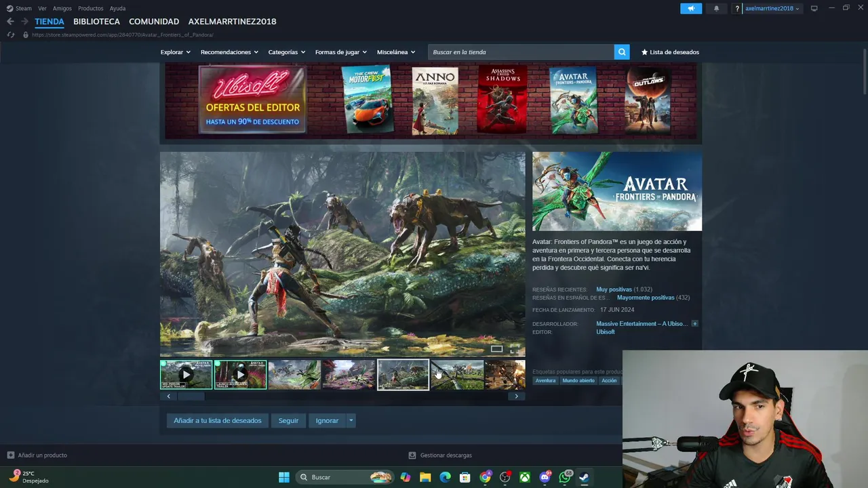Expand the Explorar dropdown
Screen dimensions: 868x488
pyautogui.click(x=175, y=52)
